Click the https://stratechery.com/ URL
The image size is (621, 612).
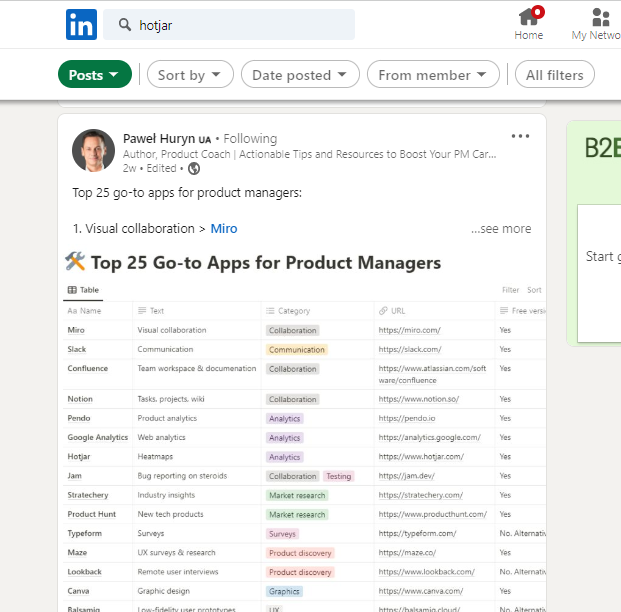pos(421,495)
